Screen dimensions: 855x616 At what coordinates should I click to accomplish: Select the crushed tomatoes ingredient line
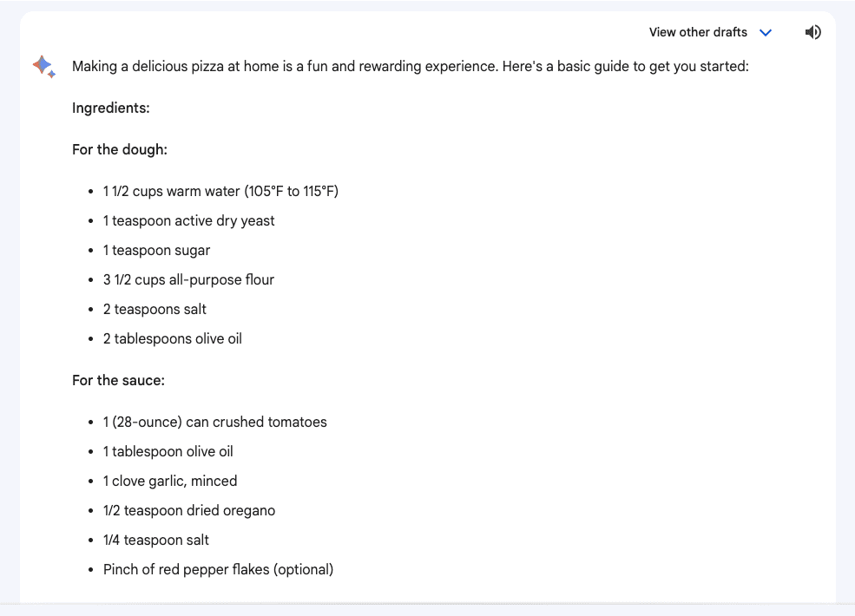coord(215,422)
